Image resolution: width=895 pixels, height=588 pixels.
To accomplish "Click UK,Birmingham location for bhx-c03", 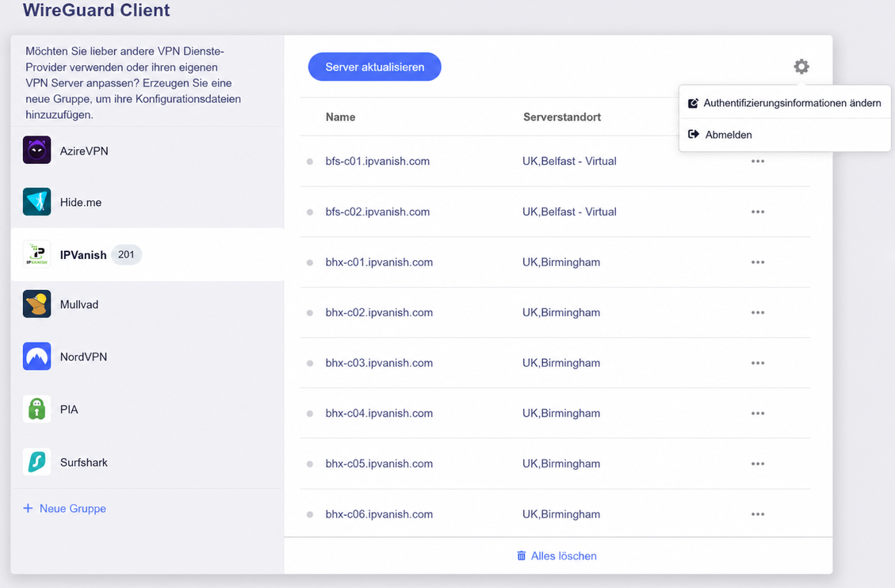I will (x=561, y=363).
